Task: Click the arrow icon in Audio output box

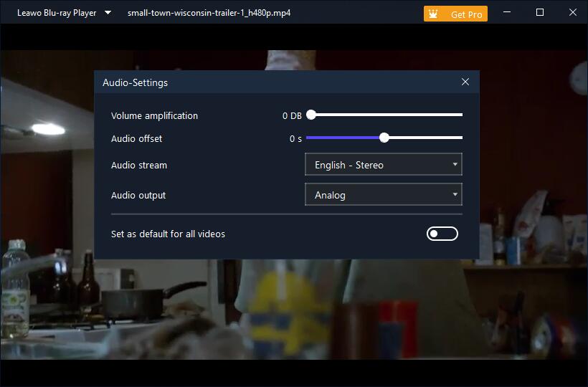Action: [455, 195]
